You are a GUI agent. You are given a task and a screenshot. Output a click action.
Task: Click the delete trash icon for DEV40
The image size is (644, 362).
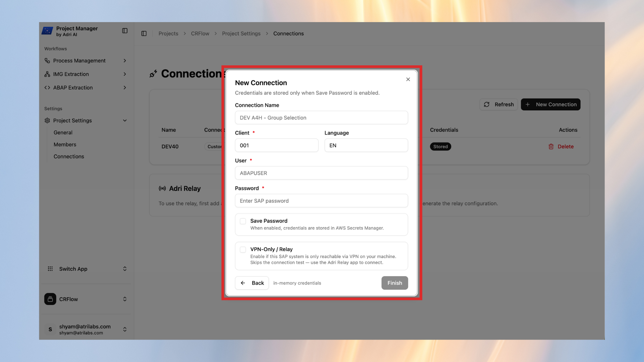pos(551,146)
